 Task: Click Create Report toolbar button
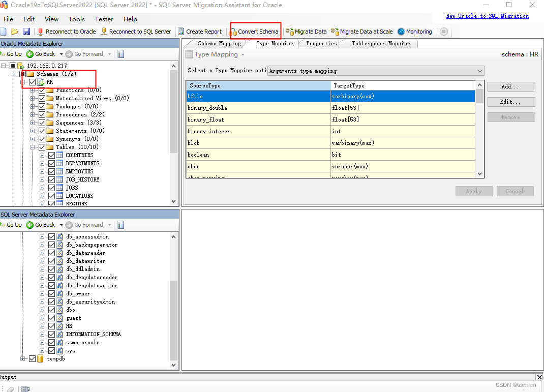click(200, 32)
